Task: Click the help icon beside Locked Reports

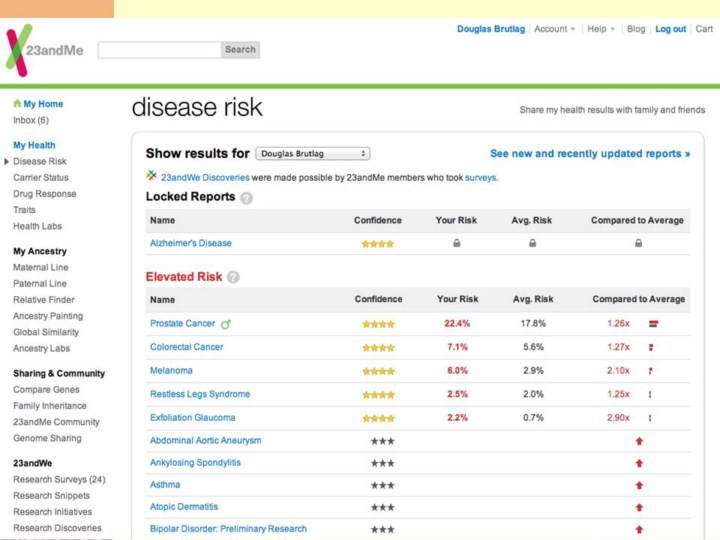Action: tap(247, 198)
